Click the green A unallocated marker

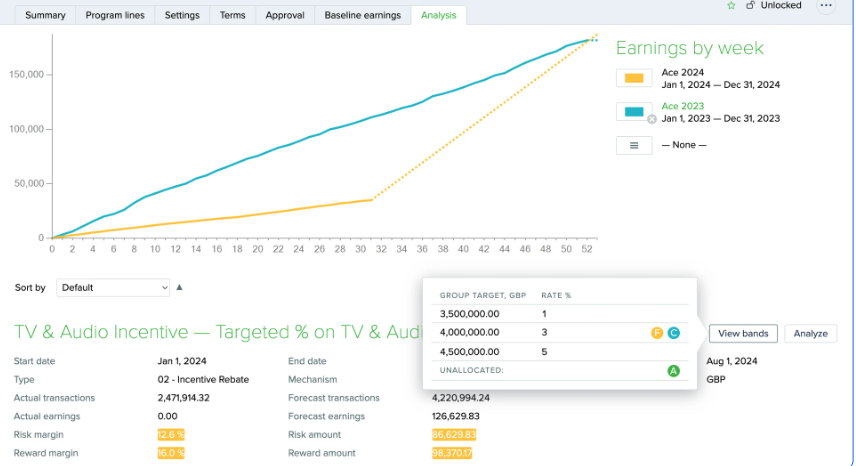point(674,371)
